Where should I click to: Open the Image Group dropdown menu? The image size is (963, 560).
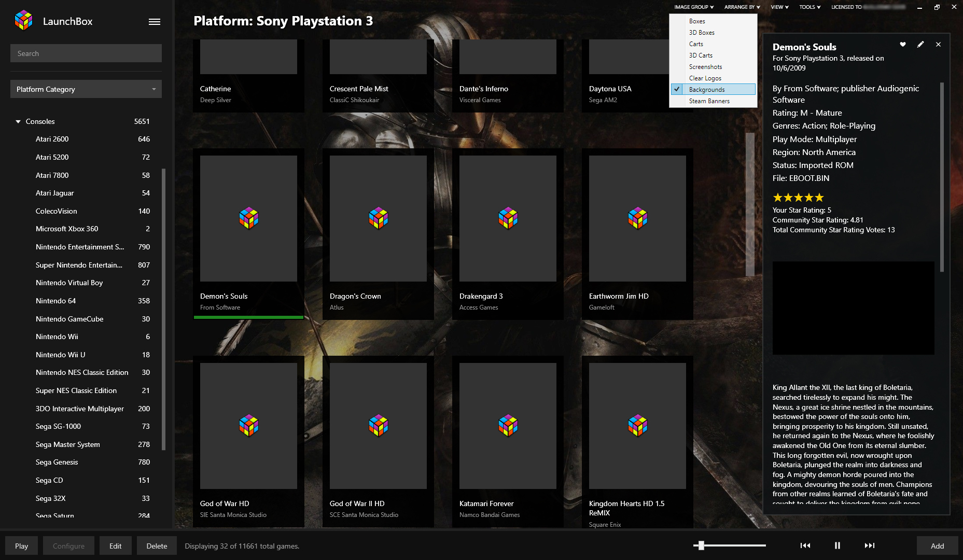click(x=694, y=7)
